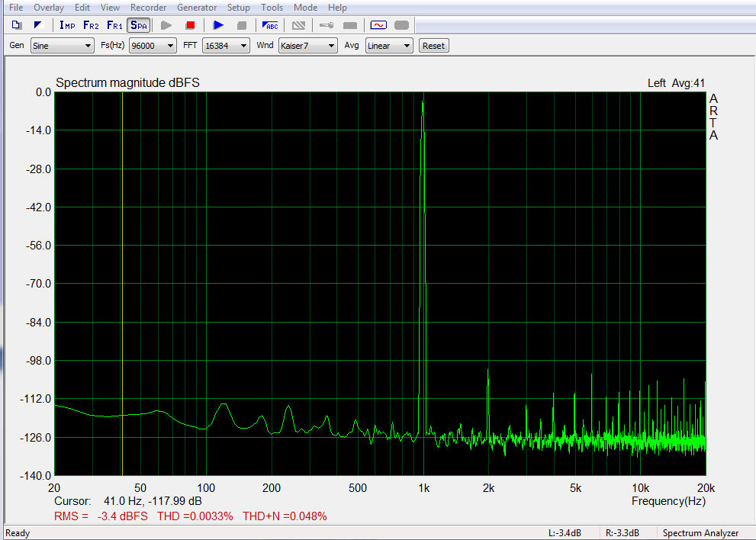Viewport: 756px width, 540px height.
Task: Click the 'Spectrum magnitude dBFS' plot title
Action: (x=127, y=83)
